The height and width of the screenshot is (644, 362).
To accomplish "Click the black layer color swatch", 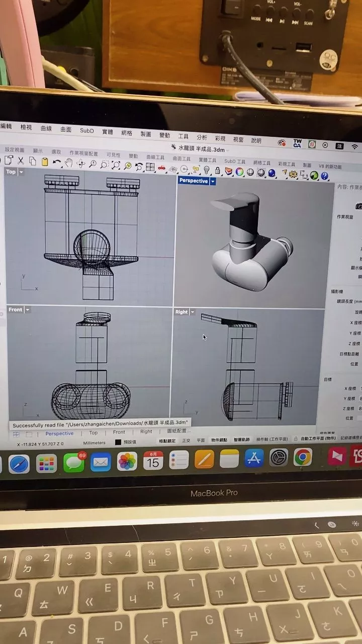I will click(x=118, y=443).
